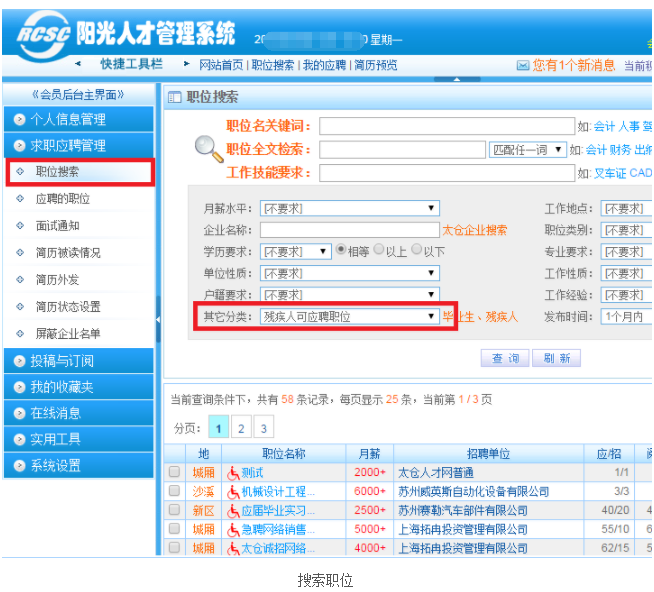Click the 工作技能要求 input field
Screen dimensions: 654x592
447,173
